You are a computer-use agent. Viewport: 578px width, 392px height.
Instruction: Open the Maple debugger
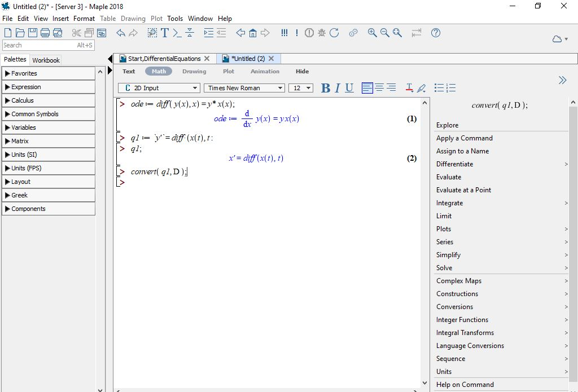pos(322,33)
